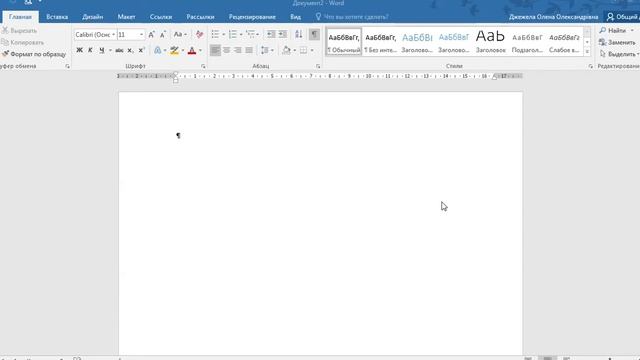The image size is (640, 360).
Task: Apply red font color
Action: point(192,50)
